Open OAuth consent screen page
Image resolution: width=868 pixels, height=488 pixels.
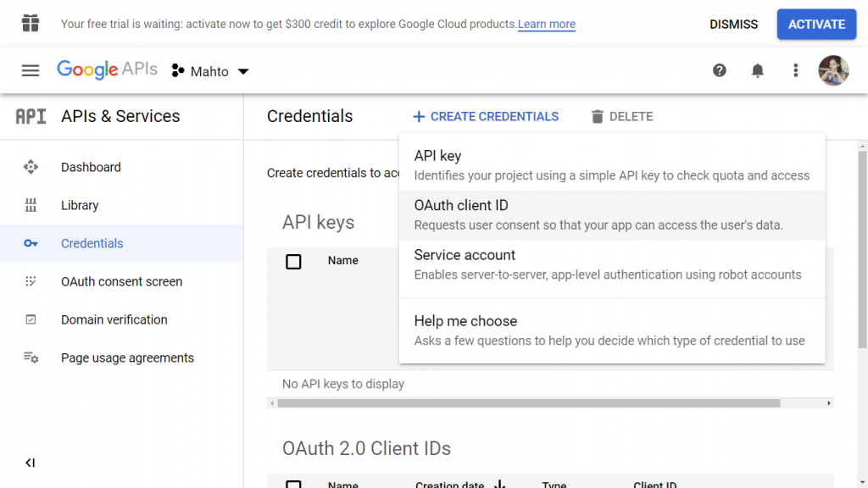tap(121, 281)
